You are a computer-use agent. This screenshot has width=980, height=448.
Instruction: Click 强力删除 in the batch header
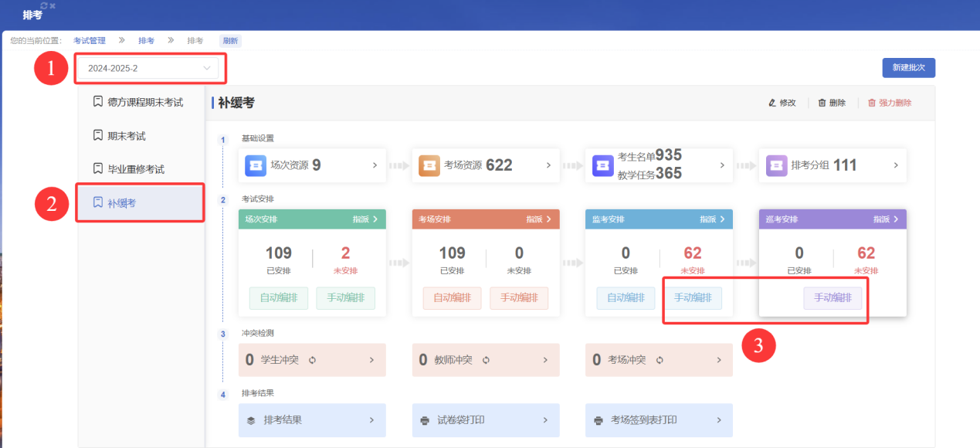tap(890, 103)
